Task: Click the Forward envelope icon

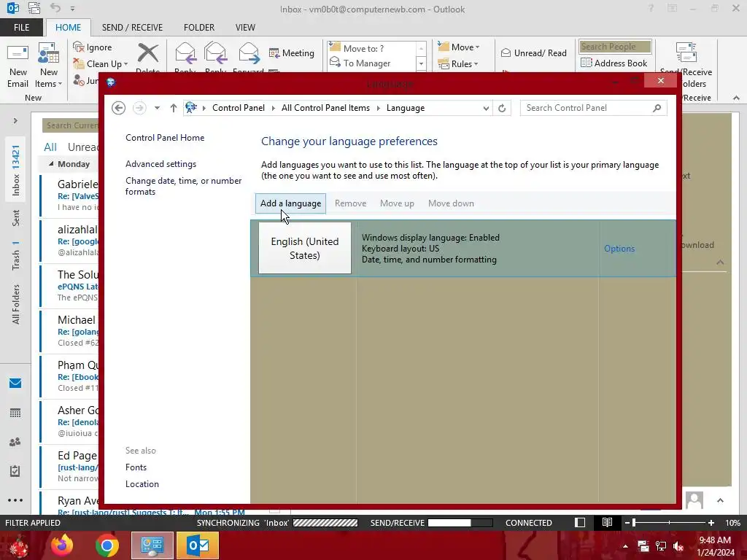Action: tap(249, 53)
